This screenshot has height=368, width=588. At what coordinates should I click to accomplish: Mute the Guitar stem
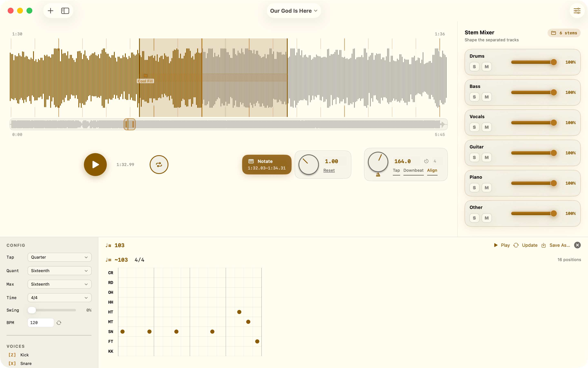click(x=487, y=157)
